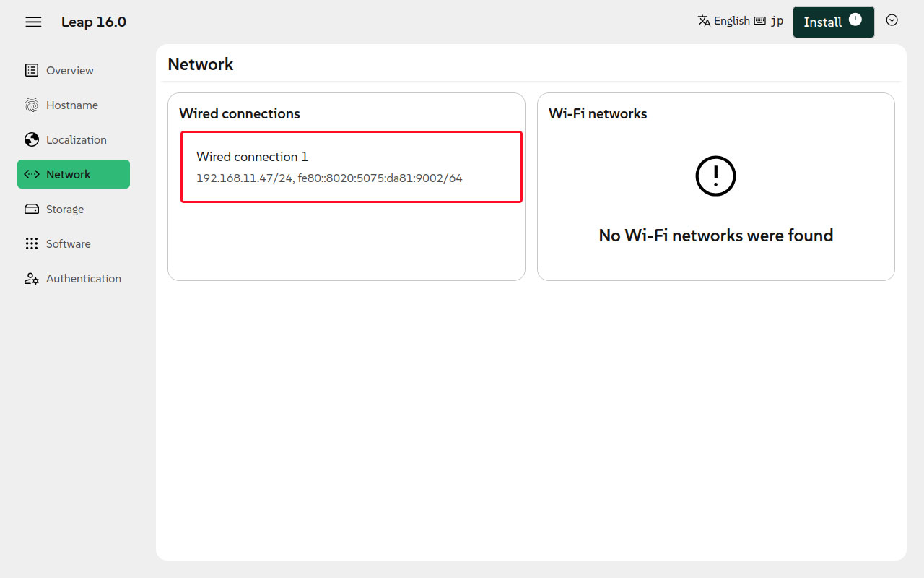The image size is (924, 578).
Task: Click the Hostname fingerprint icon
Action: (x=32, y=105)
